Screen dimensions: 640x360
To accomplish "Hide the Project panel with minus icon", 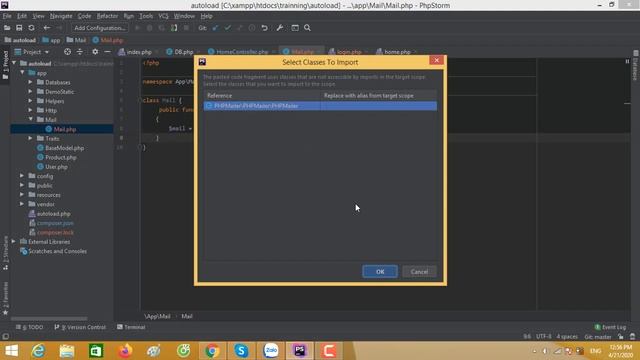I will coord(107,52).
